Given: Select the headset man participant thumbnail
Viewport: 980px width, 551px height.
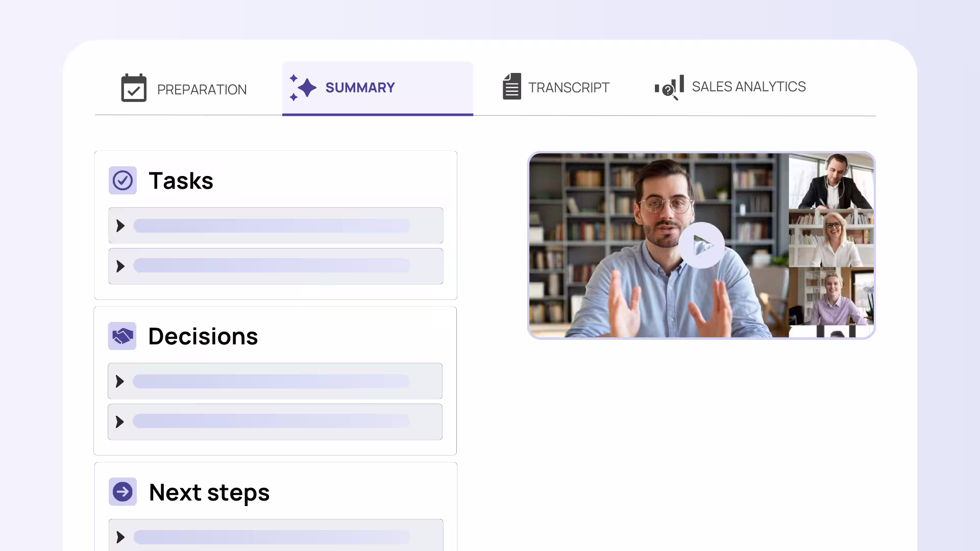Looking at the screenshot, I should pos(831,181).
